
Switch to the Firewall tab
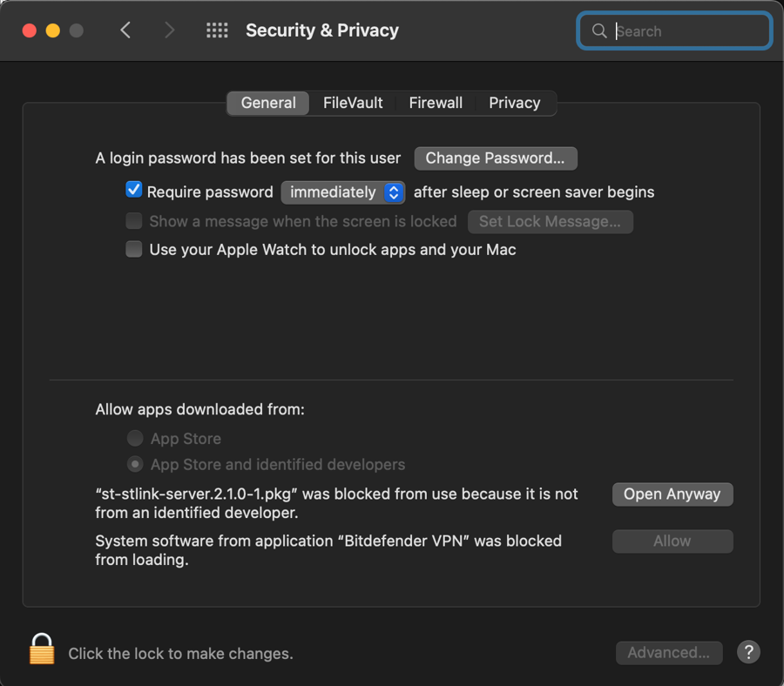[436, 103]
